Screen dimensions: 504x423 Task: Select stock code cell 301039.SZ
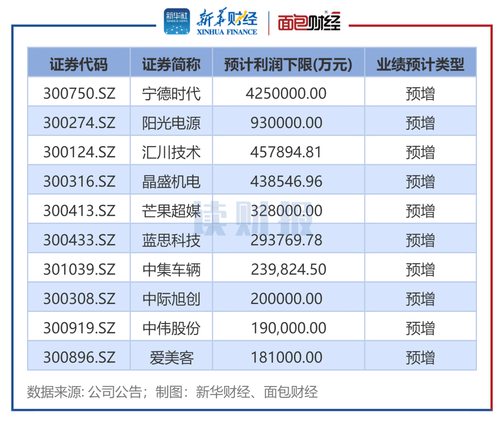click(x=79, y=270)
